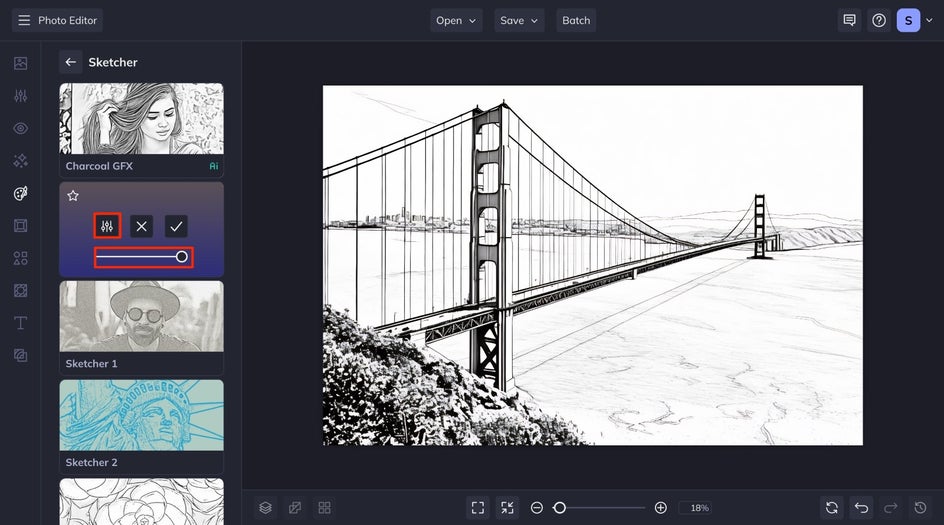Click the compare before/after icon
Viewport: 944px width, 525px height.
[x=295, y=508]
